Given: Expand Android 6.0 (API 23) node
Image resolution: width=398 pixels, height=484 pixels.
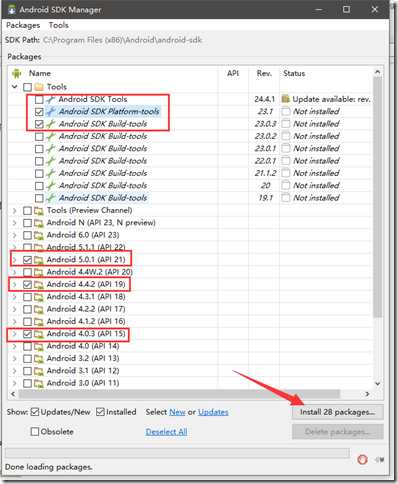Looking at the screenshot, I should [15, 235].
